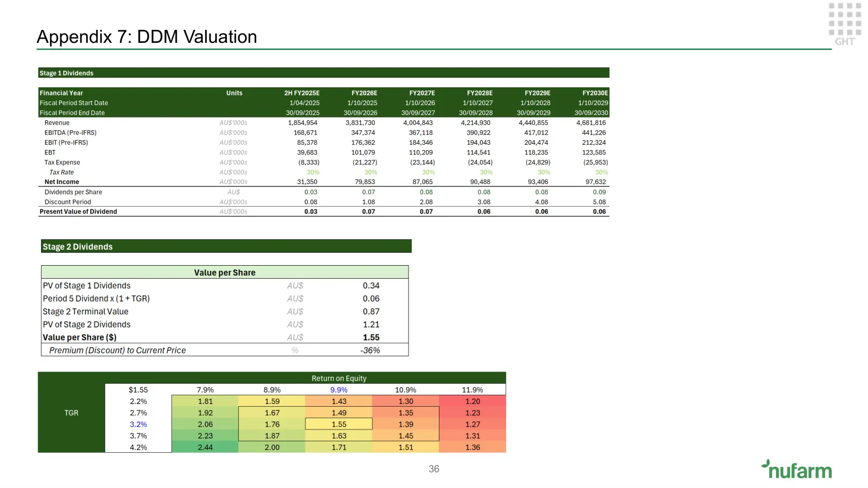
Task: Select the 'Financial Year' row label
Action: point(61,93)
